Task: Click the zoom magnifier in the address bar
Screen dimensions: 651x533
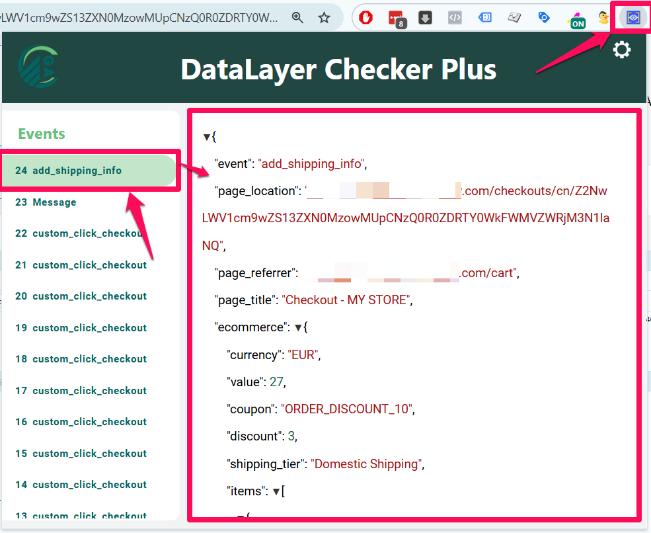Action: pos(297,17)
